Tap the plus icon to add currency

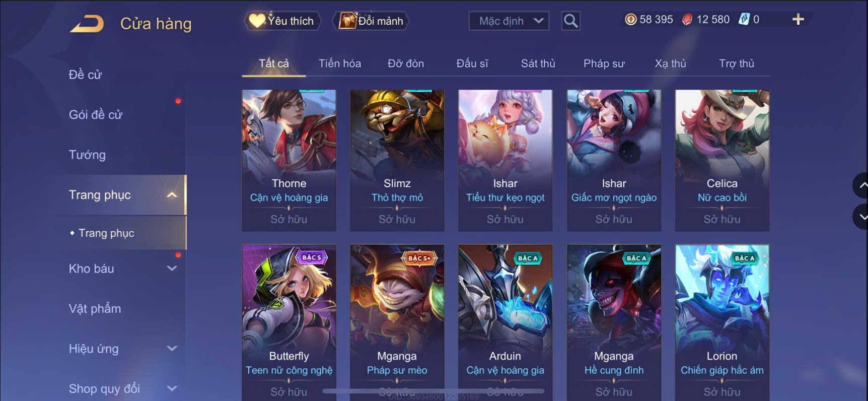(x=798, y=20)
